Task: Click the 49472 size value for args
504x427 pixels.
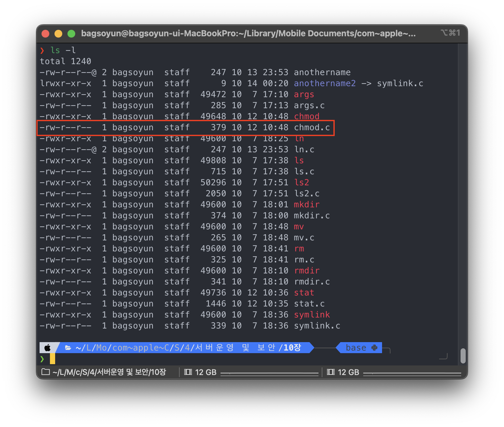Action: 213,94
